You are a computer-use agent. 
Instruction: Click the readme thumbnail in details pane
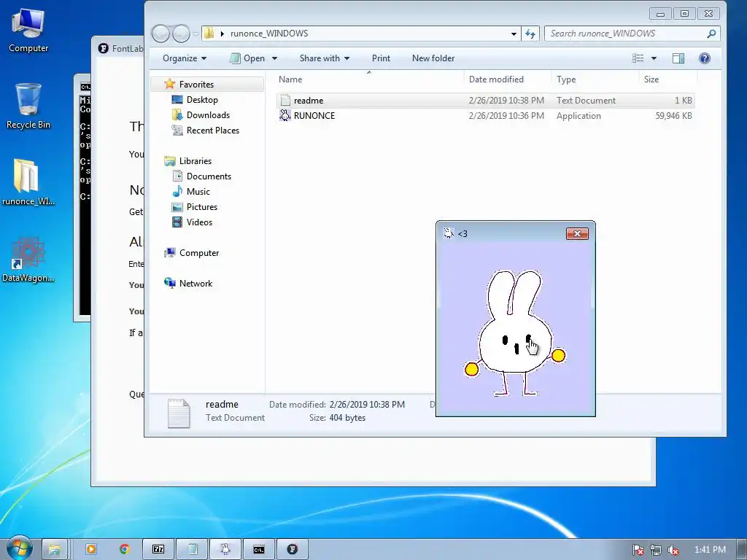click(x=179, y=413)
